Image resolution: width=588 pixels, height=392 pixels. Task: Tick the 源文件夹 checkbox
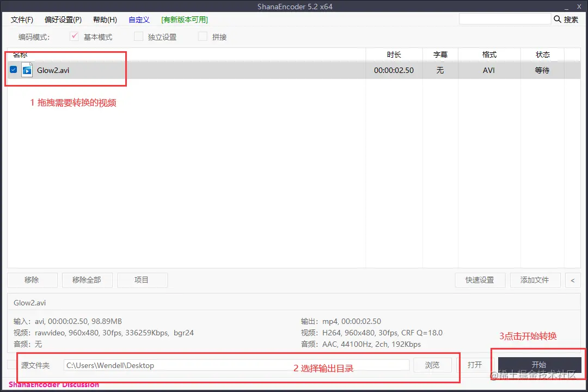[x=11, y=365]
